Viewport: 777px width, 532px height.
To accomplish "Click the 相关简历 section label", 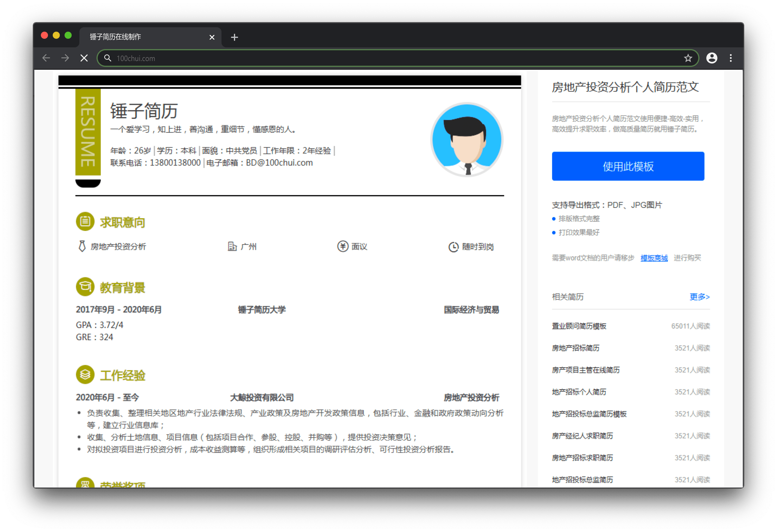I will point(567,297).
